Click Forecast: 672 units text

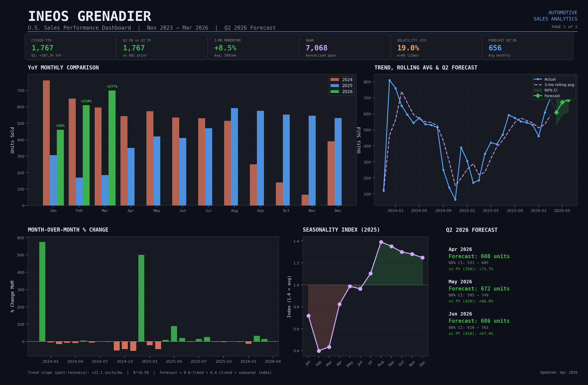(479, 289)
